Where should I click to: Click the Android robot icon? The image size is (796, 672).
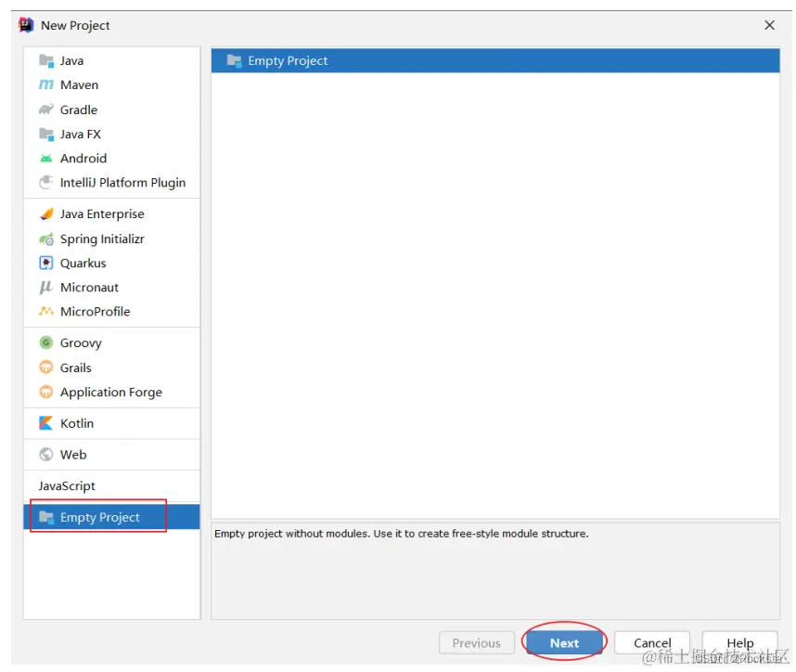point(46,159)
